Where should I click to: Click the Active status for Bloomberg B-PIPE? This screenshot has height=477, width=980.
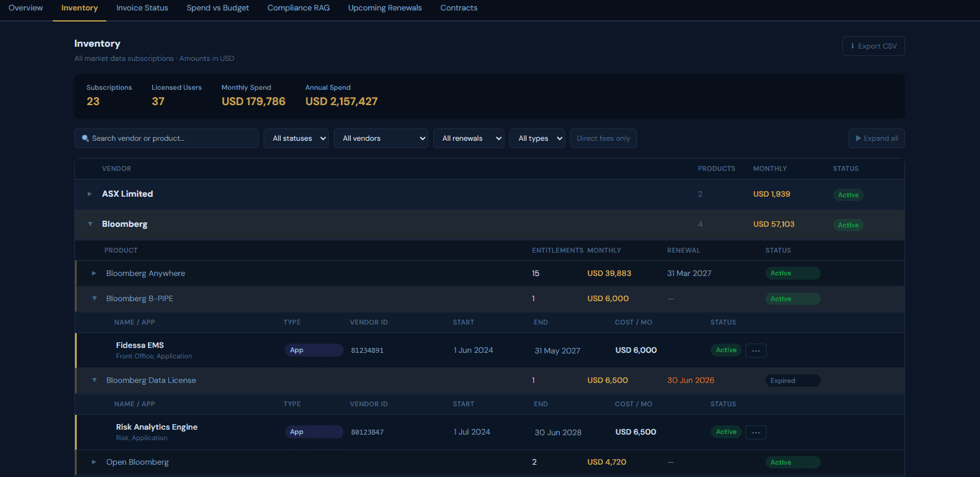793,299
